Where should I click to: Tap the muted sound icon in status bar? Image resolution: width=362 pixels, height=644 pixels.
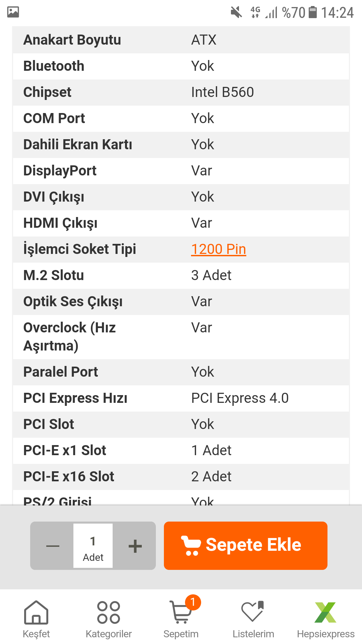tap(237, 12)
